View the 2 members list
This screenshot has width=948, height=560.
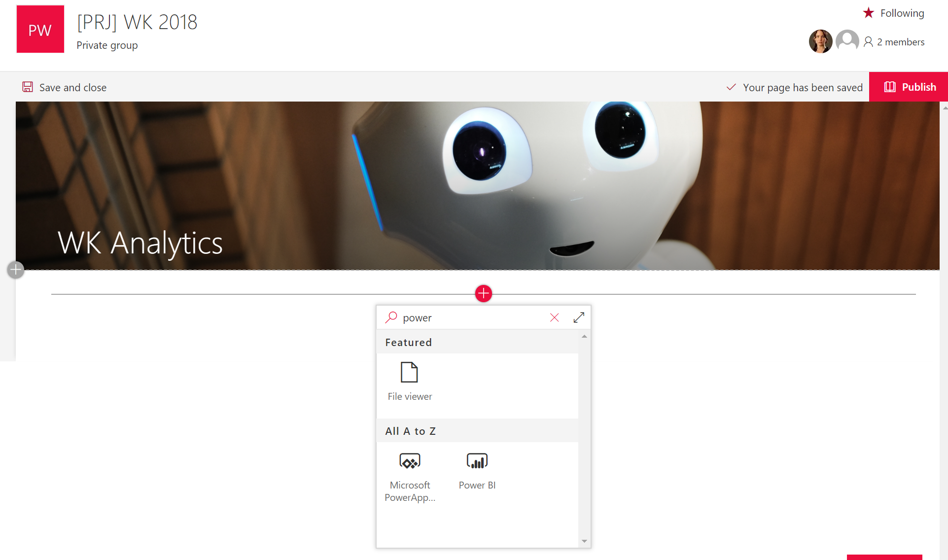[894, 42]
